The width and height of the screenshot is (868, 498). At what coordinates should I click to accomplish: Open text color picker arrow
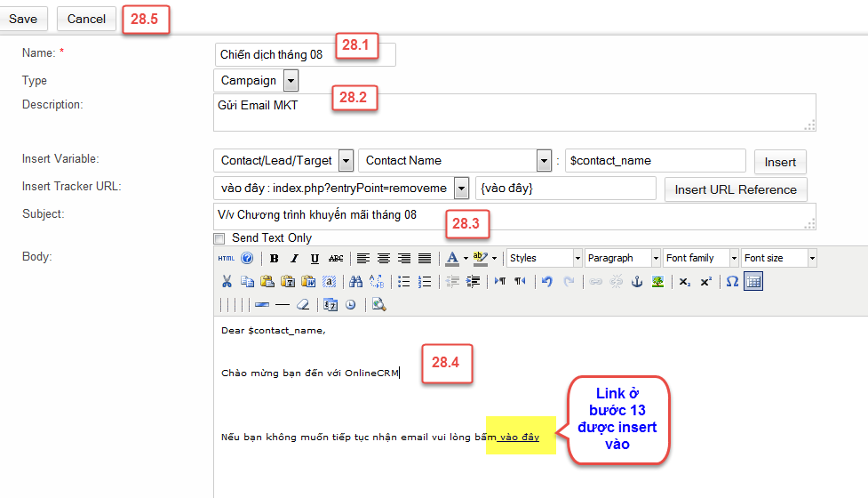coord(466,258)
